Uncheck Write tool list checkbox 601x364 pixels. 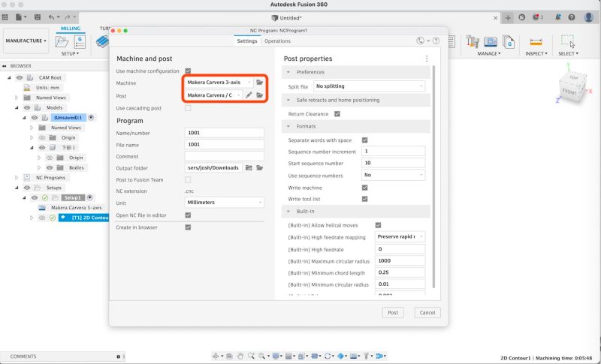[364, 199]
